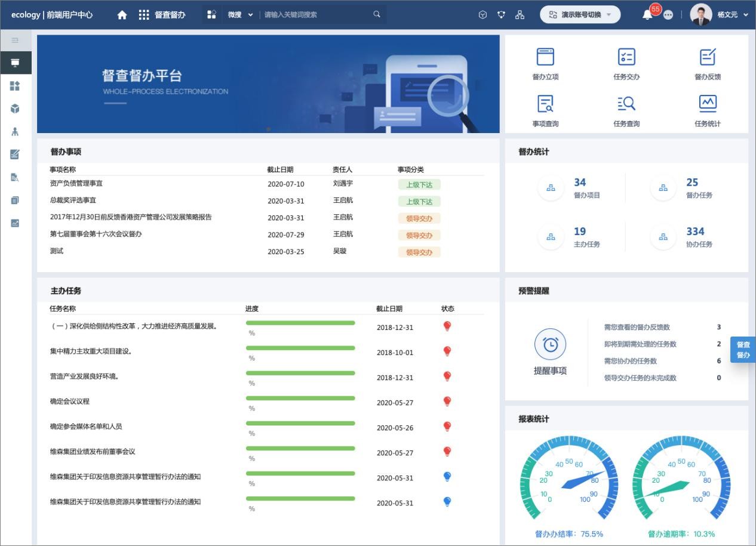Open the 事项查询 shortcut icon
This screenshot has width=756, height=546.
pyautogui.click(x=545, y=104)
